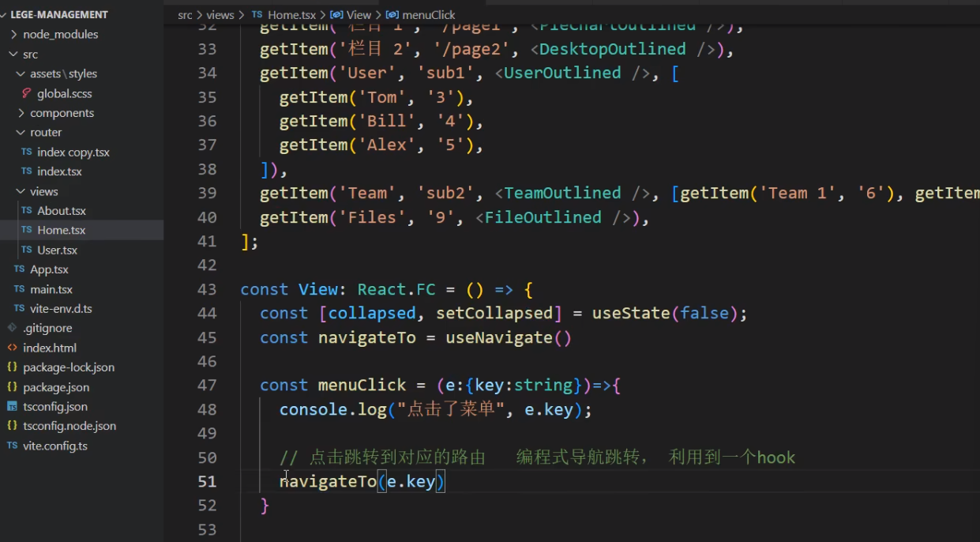The image size is (980, 542).
Task: Click the TS icon beside vite.config.ts
Action: [12, 446]
